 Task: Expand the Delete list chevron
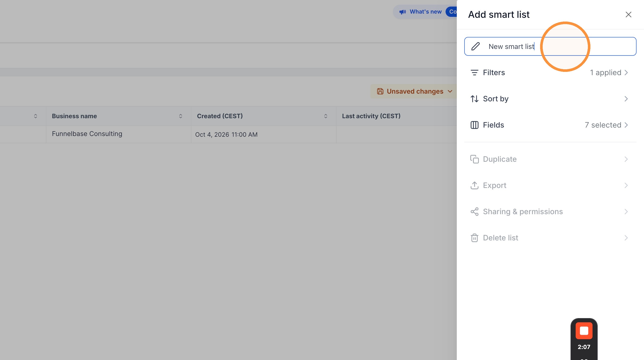click(626, 238)
